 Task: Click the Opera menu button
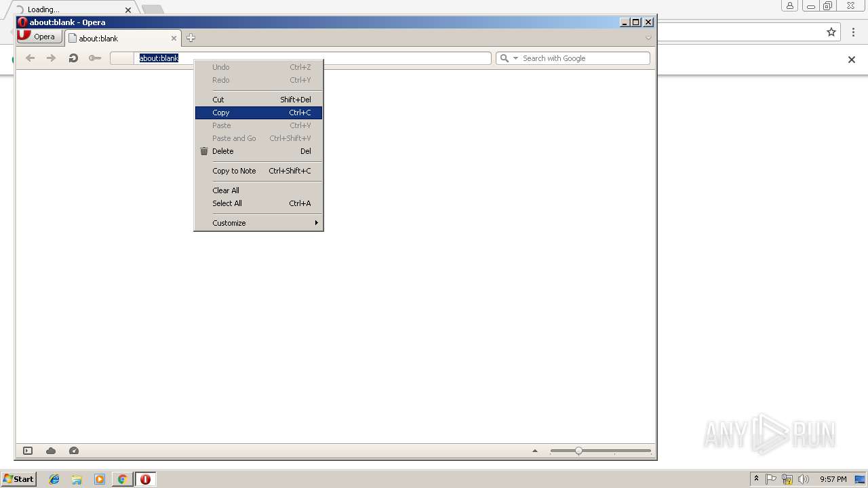[39, 37]
